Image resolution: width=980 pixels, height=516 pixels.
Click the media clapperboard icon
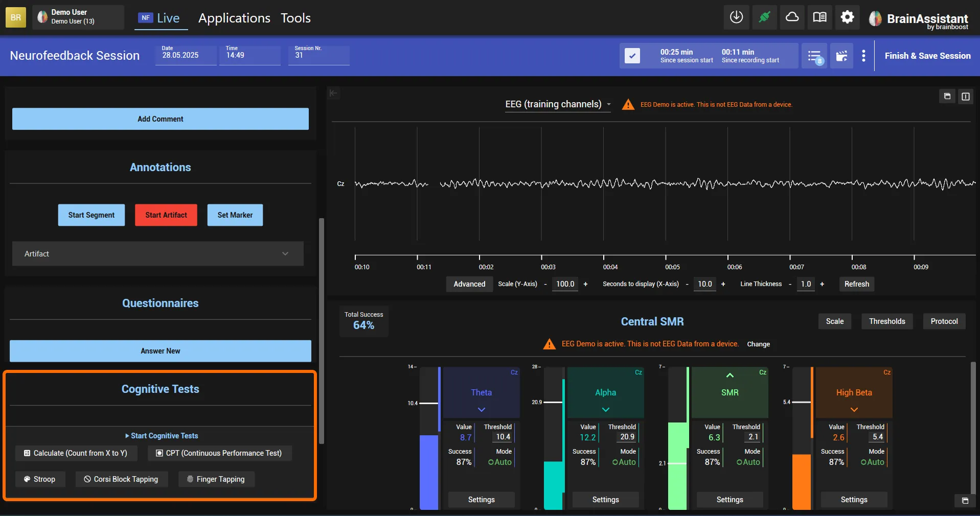click(x=841, y=56)
